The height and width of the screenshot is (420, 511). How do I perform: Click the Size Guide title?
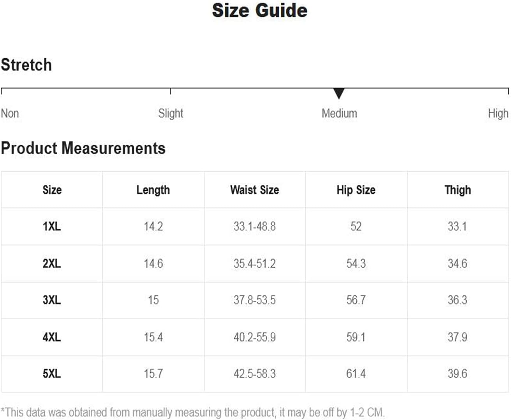click(260, 11)
